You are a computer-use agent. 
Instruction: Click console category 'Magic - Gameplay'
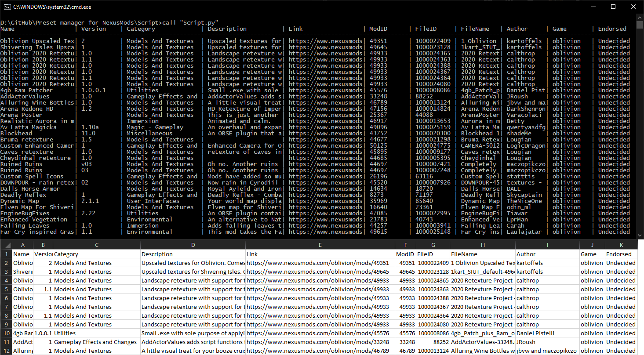click(x=155, y=127)
